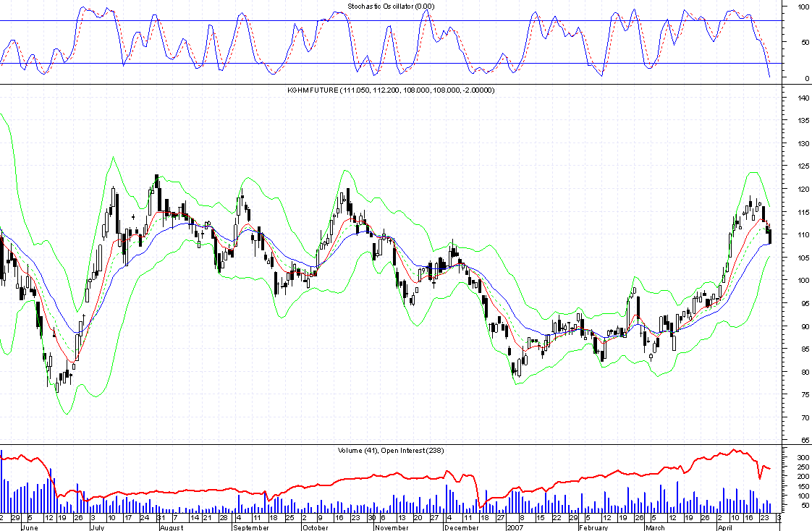Select the 2007 year label on the time axis
Image resolution: width=812 pixels, height=531 pixels.
[515, 527]
